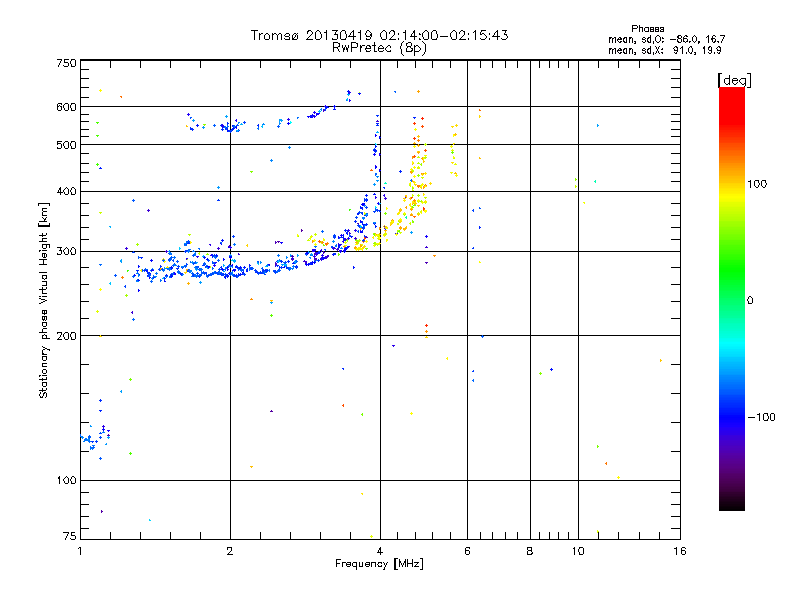Click the y-axis '100' tick label

tap(67, 481)
